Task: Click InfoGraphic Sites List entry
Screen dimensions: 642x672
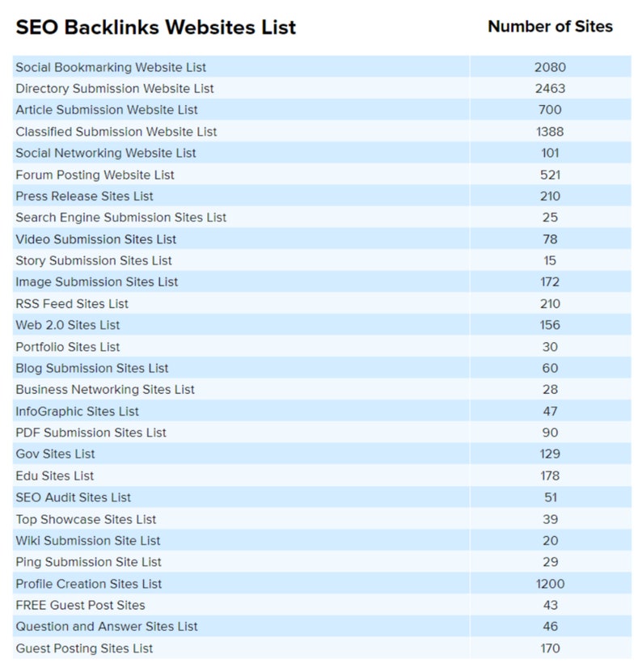Action: [78, 412]
